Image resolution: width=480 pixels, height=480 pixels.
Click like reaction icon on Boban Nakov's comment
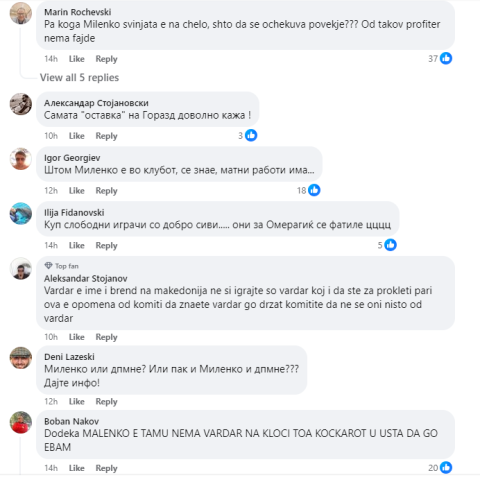click(446, 467)
